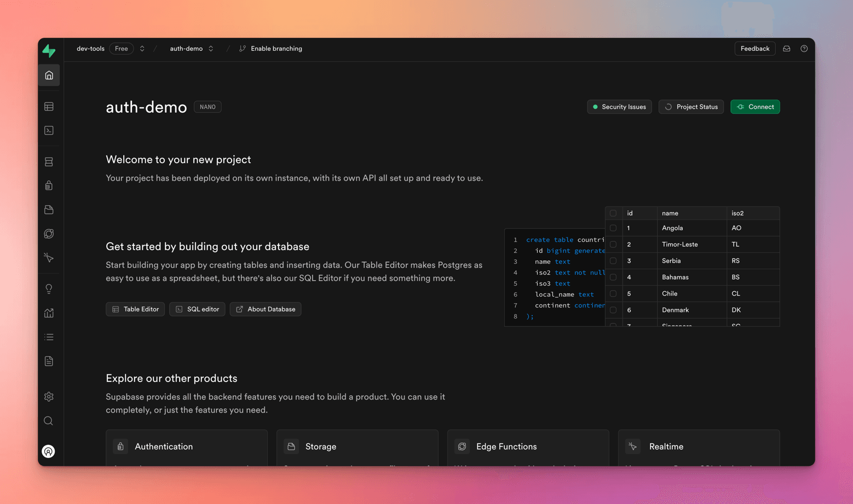
Task: Open the Reports chart sidebar icon
Action: point(49,313)
